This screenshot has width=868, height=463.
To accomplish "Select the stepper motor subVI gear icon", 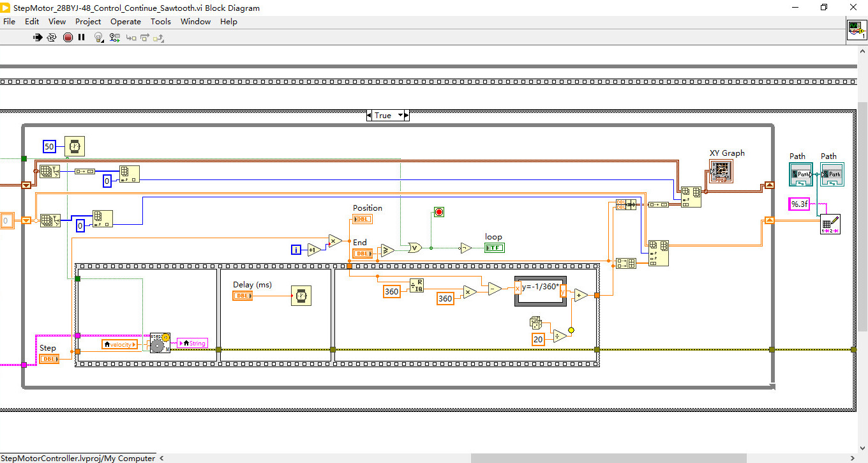I will tap(160, 343).
